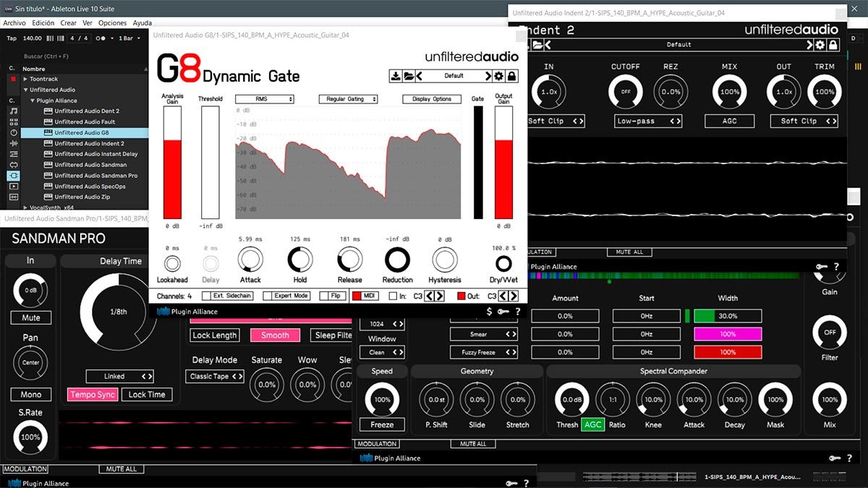Open the Opciones menu
Screen dimensions: 868x488
(x=112, y=23)
